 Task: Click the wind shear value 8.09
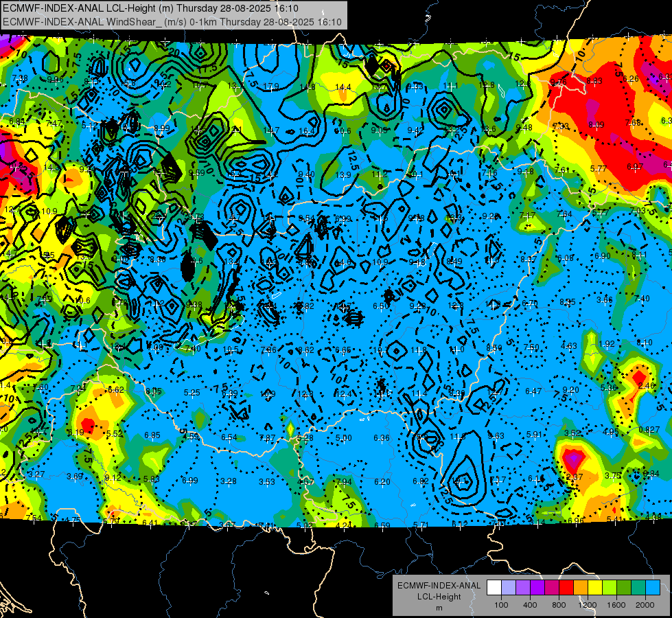click(x=596, y=125)
